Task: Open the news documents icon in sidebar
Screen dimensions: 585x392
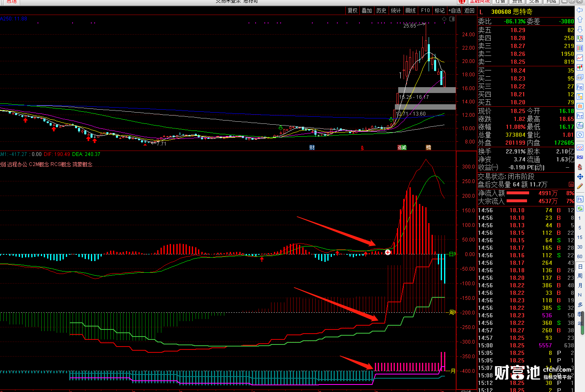Action: [580, 77]
